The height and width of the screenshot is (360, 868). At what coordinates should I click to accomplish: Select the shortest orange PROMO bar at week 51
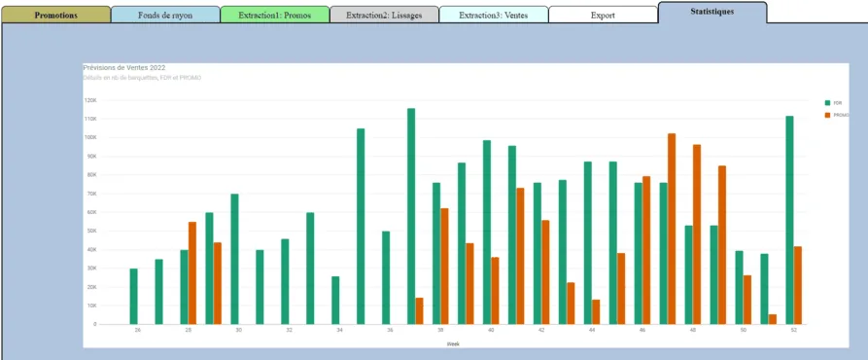coord(773,319)
